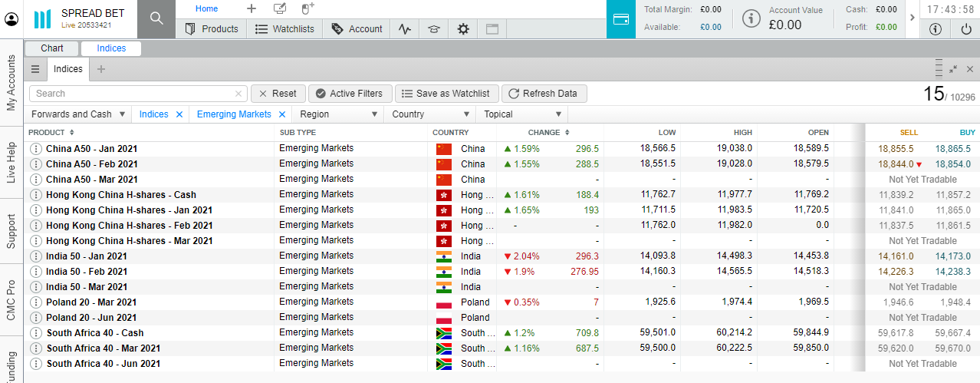Open the Account menu
This screenshot has height=383, width=980.
[x=357, y=29]
